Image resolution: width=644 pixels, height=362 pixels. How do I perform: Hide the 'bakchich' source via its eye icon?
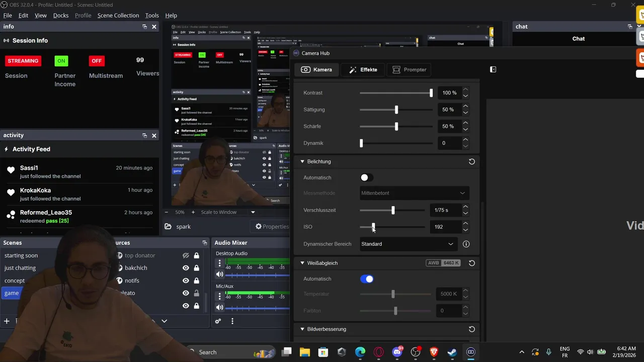coord(186,268)
